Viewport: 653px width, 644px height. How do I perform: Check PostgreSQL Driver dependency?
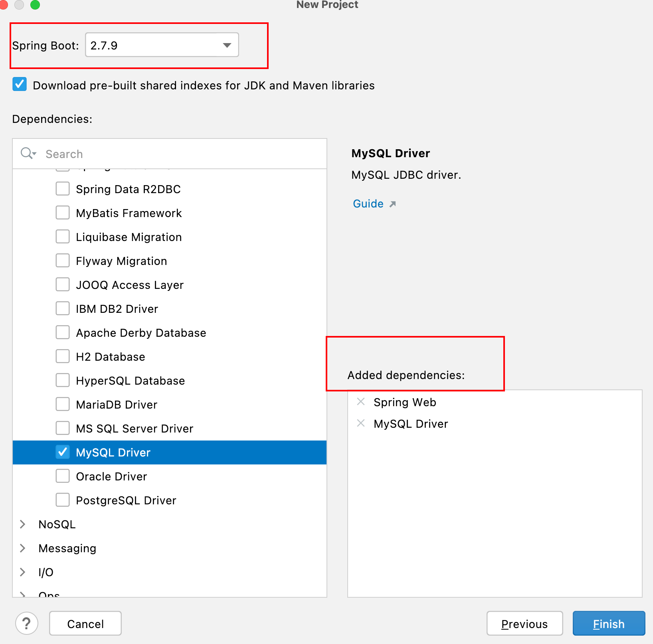(63, 500)
